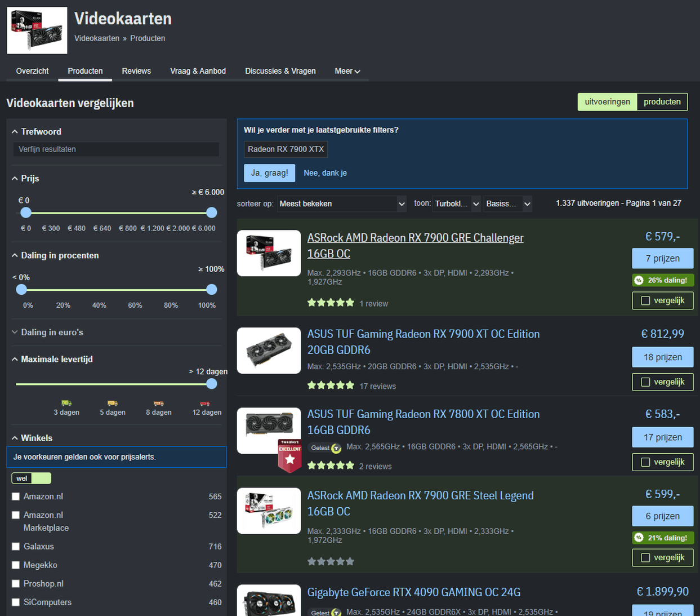The image size is (700, 616).
Task: Open the 17 prijzen button
Action: 662,437
